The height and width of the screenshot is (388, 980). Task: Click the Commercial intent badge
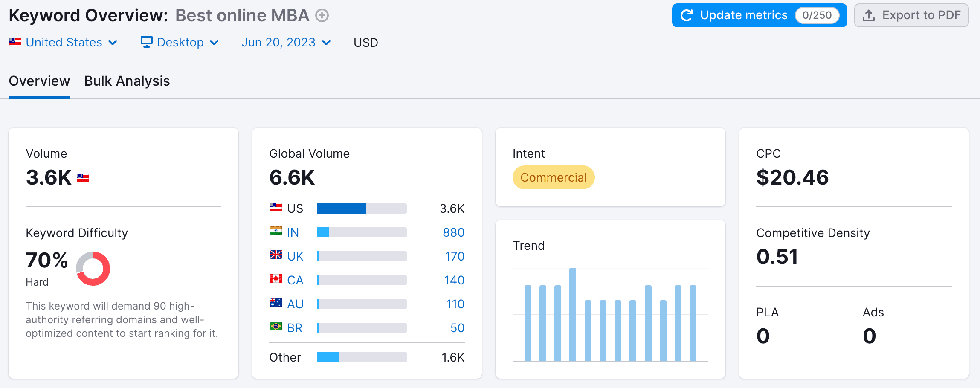click(x=553, y=177)
